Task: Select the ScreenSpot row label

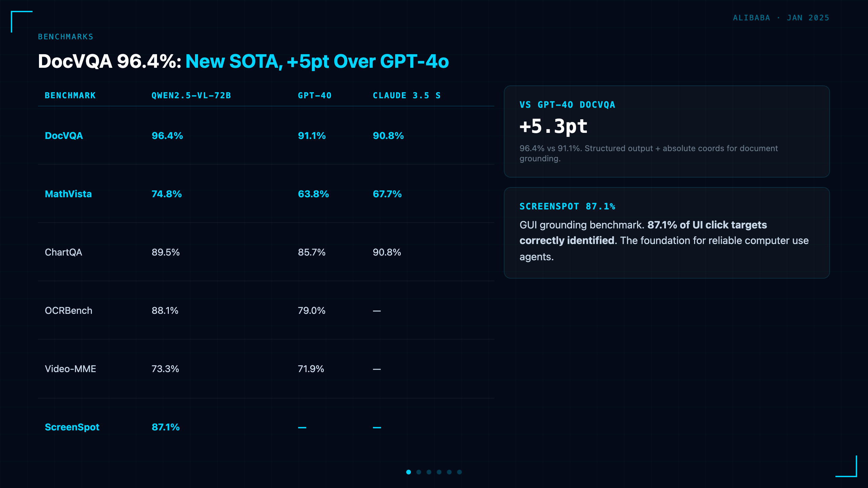Action: [x=72, y=427]
